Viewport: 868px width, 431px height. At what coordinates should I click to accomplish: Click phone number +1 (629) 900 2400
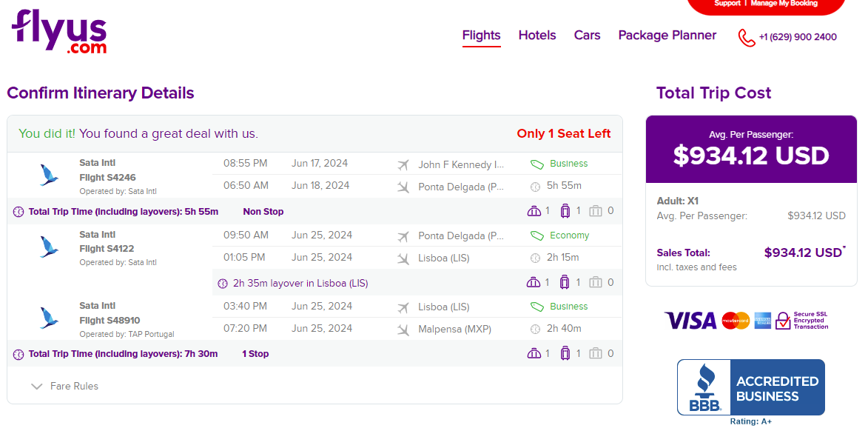pyautogui.click(x=798, y=37)
